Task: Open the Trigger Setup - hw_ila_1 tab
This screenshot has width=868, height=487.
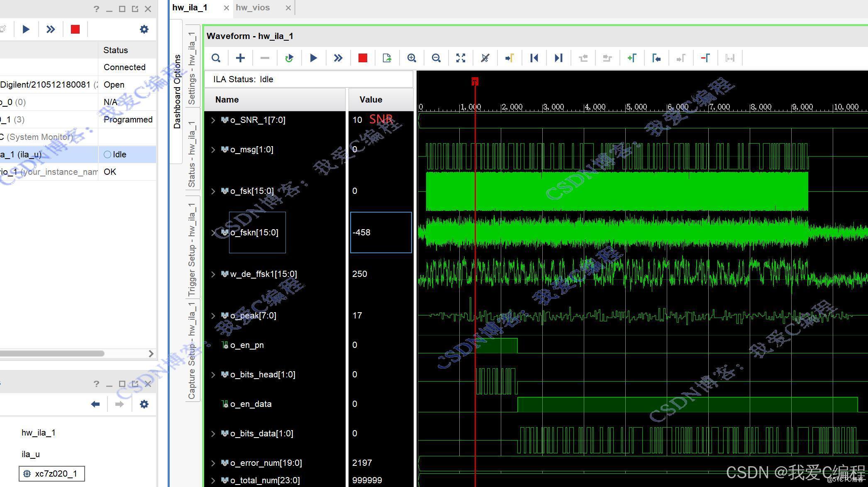Action: tap(192, 249)
